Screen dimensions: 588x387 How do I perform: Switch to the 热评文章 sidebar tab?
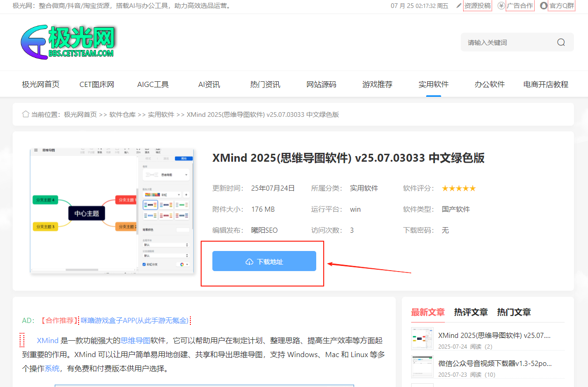click(x=471, y=312)
